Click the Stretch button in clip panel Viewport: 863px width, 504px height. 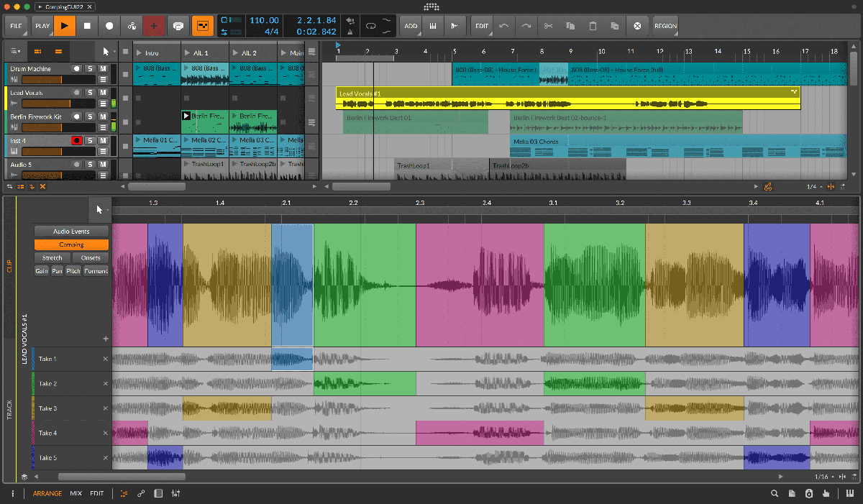pos(52,257)
